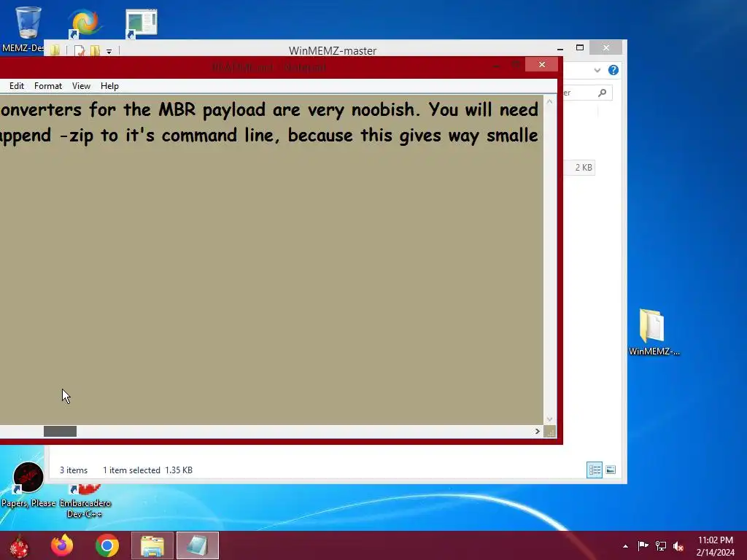
Task: Open the window-picture desktop shortcut
Action: [x=142, y=23]
